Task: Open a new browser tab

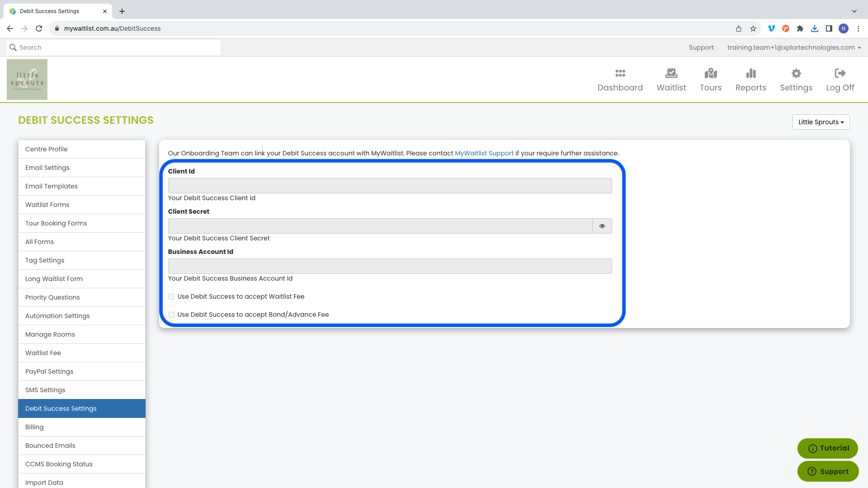Action: click(122, 11)
